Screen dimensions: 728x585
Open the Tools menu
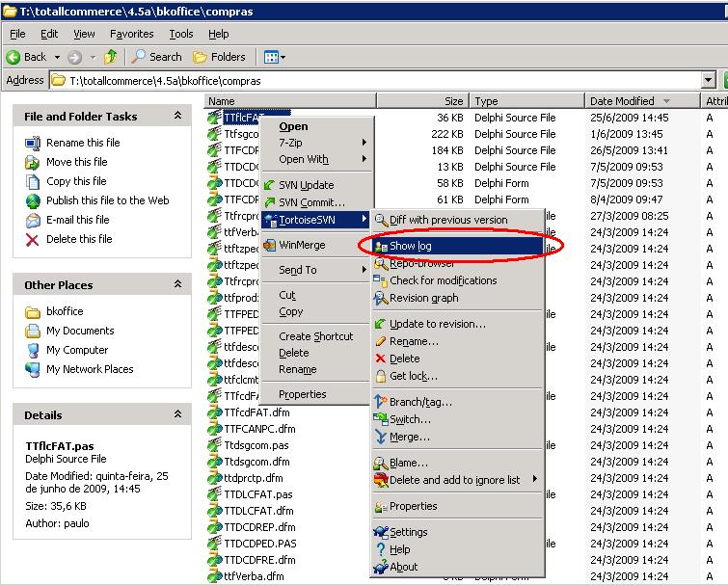pyautogui.click(x=180, y=34)
